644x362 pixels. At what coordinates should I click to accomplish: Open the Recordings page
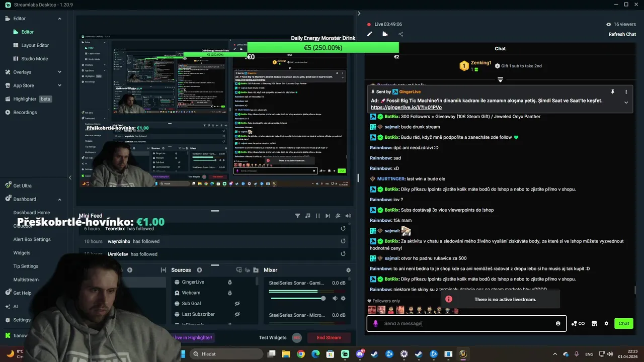(25, 113)
